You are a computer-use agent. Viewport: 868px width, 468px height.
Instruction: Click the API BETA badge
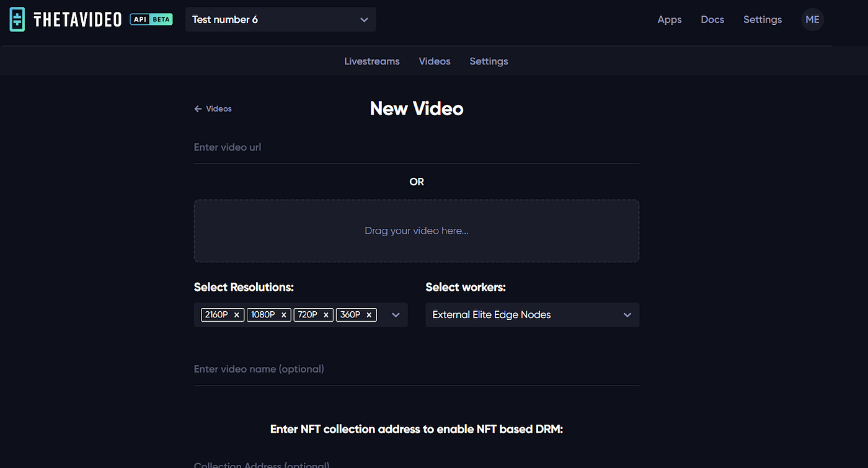coord(151,19)
